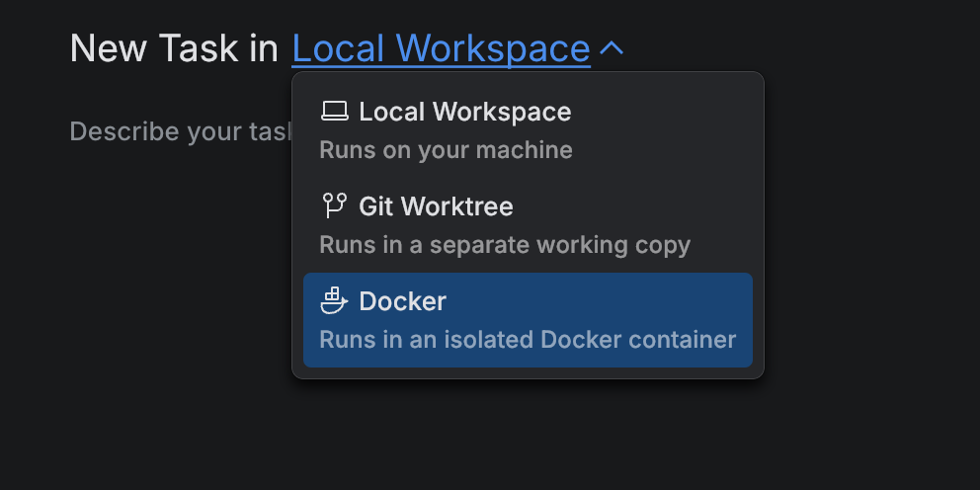
Task: Click the Docker whale icon
Action: pos(334,300)
